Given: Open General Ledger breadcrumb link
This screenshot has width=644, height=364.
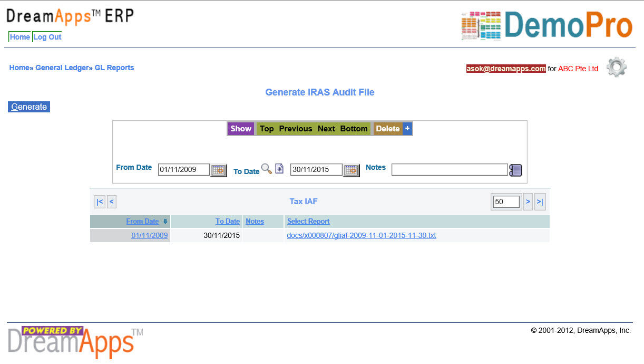Looking at the screenshot, I should pyautogui.click(x=62, y=68).
